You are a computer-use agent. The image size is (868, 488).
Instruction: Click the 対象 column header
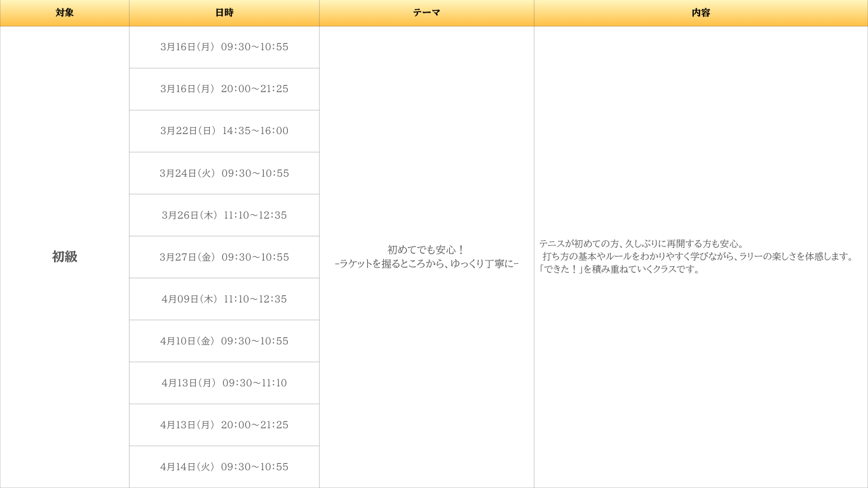(64, 13)
